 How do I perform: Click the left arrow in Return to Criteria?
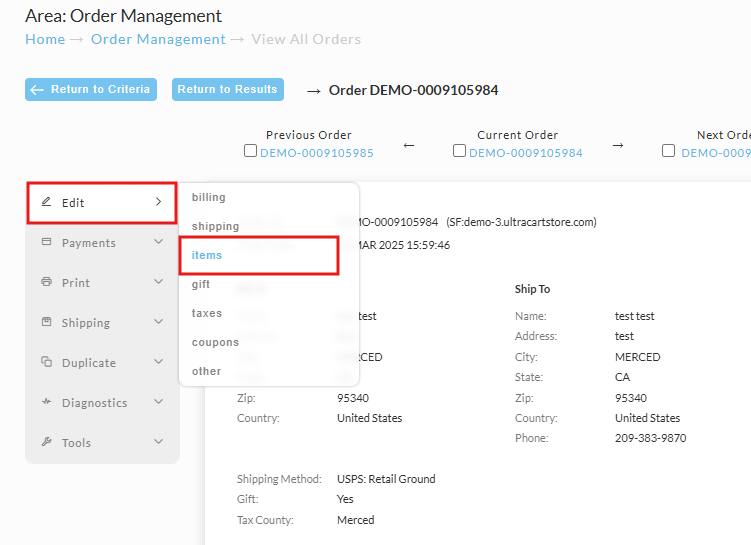coord(37,90)
